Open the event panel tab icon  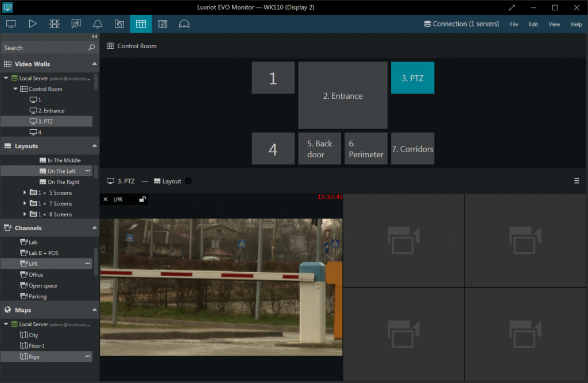click(163, 24)
